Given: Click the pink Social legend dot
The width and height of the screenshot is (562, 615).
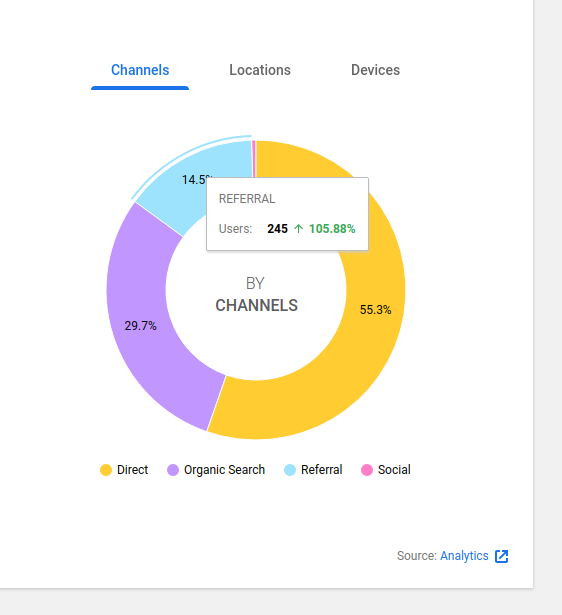Looking at the screenshot, I should point(367,470).
